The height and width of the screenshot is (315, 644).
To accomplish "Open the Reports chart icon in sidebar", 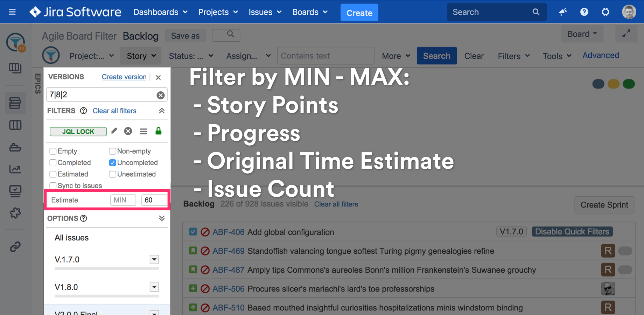I will coord(15,169).
